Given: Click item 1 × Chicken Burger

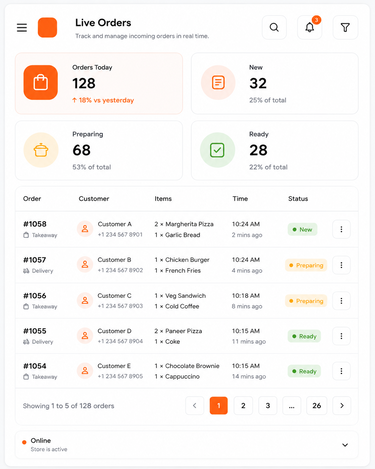Looking at the screenshot, I should 182,260.
